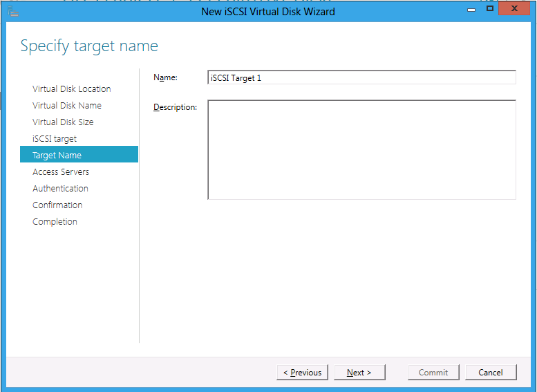The width and height of the screenshot is (537, 392).
Task: Select the highlighted Target Name step
Action: point(79,154)
